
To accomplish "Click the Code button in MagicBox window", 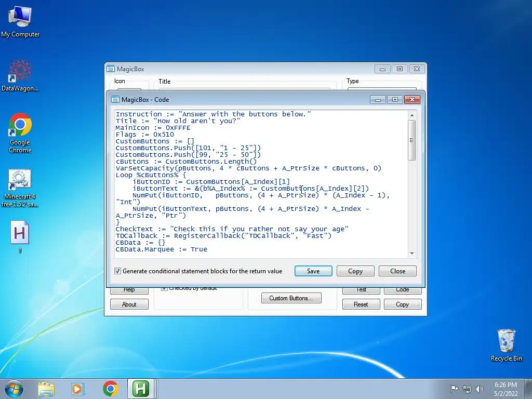I will click(x=403, y=290).
